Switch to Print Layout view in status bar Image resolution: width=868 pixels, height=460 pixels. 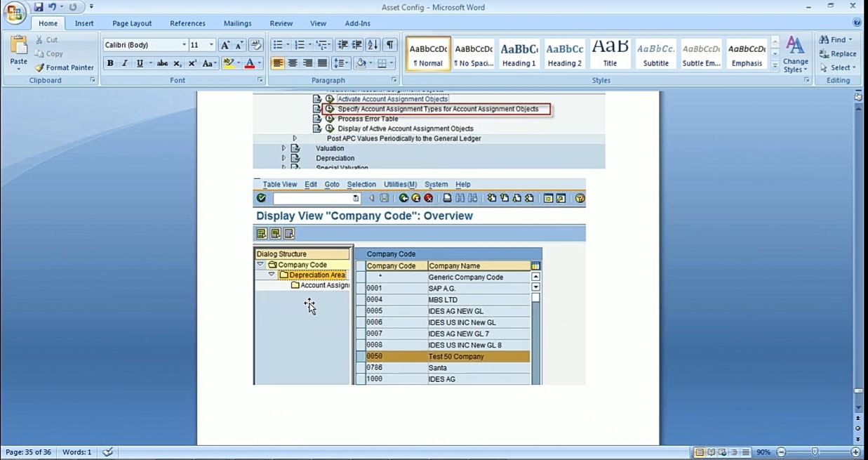pos(699,452)
